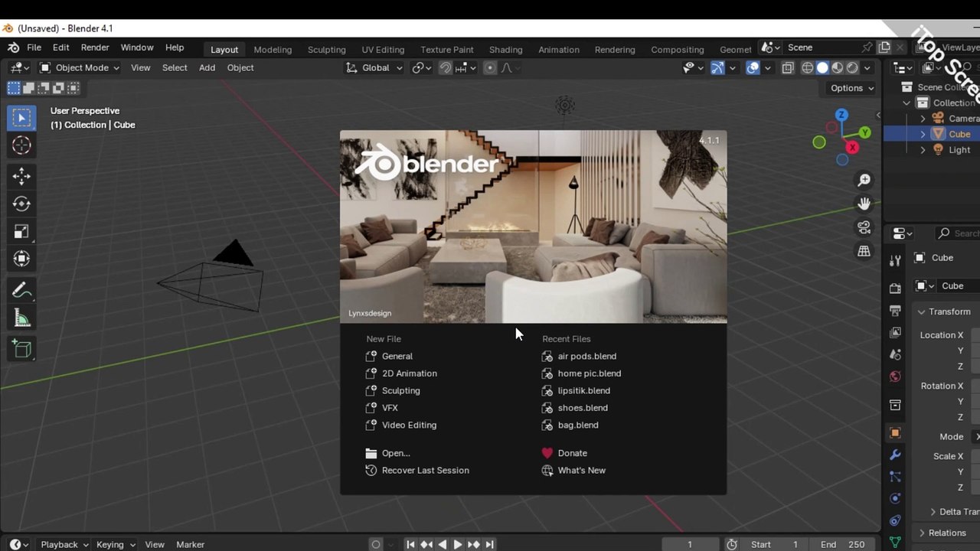Open the Particles properties tab
The width and height of the screenshot is (980, 551).
coord(895,477)
